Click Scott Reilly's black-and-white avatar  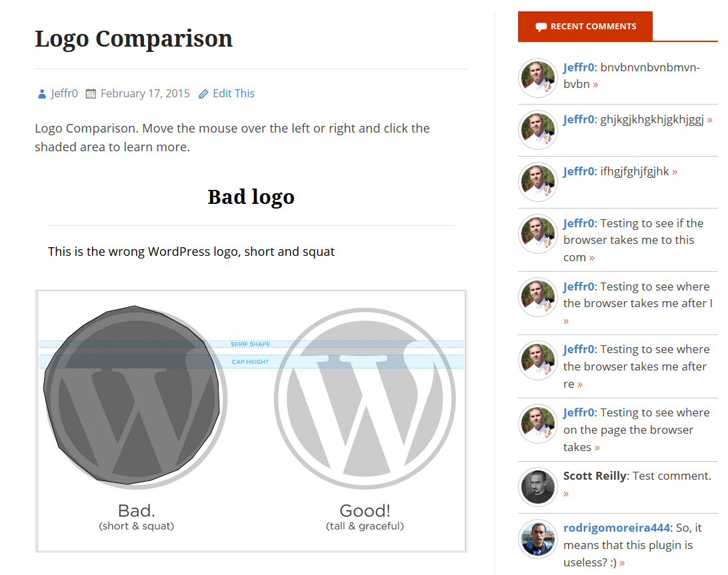point(537,487)
